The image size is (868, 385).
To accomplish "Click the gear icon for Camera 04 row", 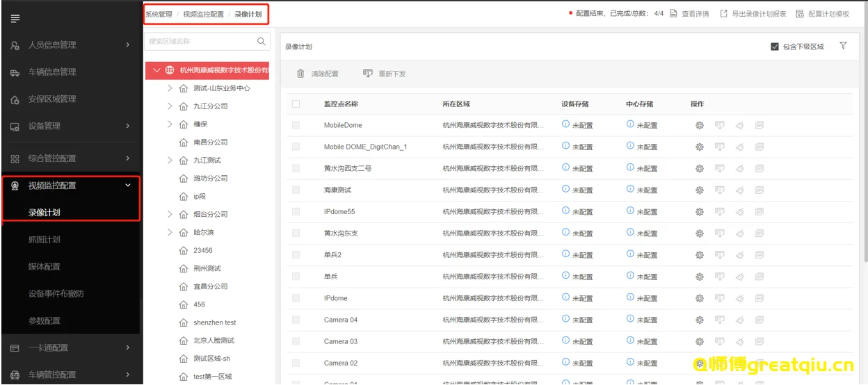I will (700, 320).
